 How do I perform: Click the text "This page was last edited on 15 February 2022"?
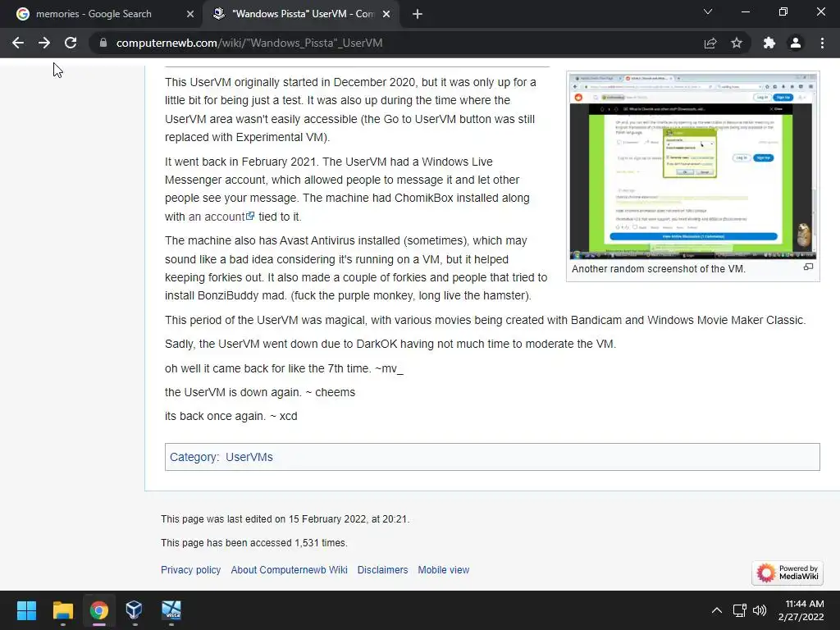pos(264,519)
